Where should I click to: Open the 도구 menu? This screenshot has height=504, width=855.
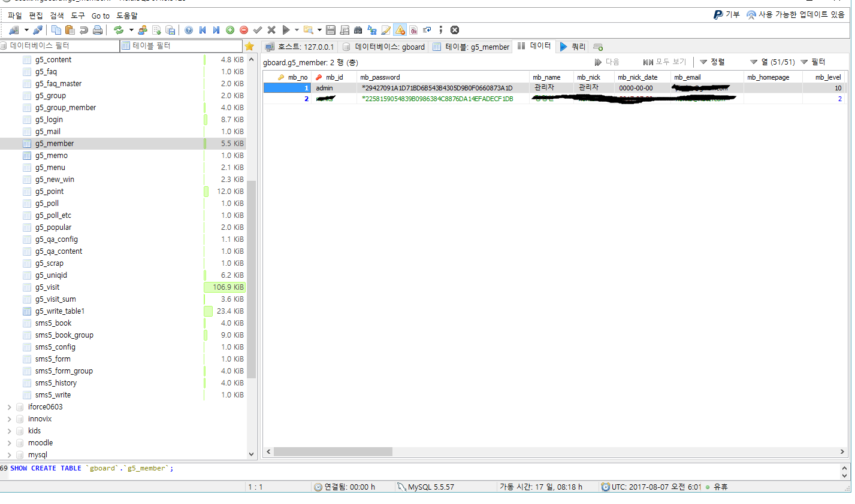tap(78, 16)
